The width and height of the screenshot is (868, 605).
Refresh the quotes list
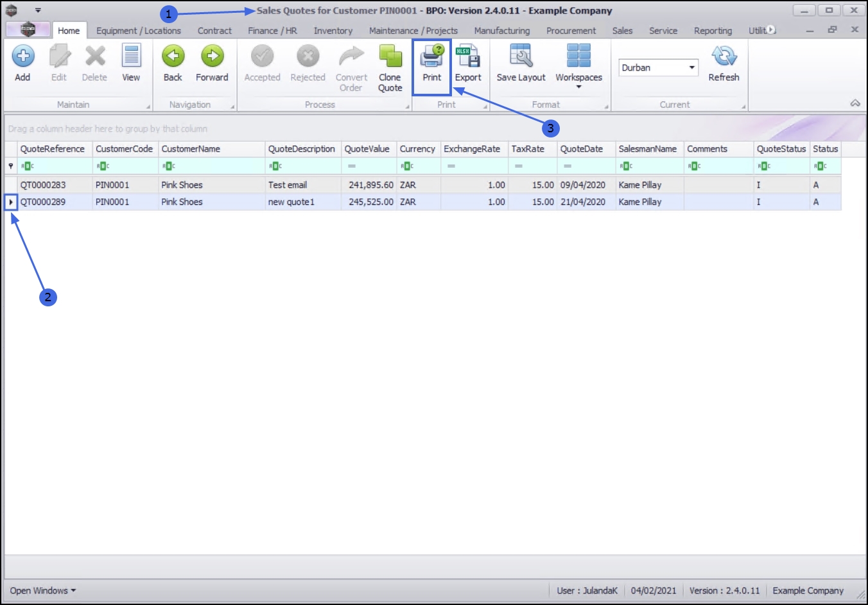click(724, 63)
